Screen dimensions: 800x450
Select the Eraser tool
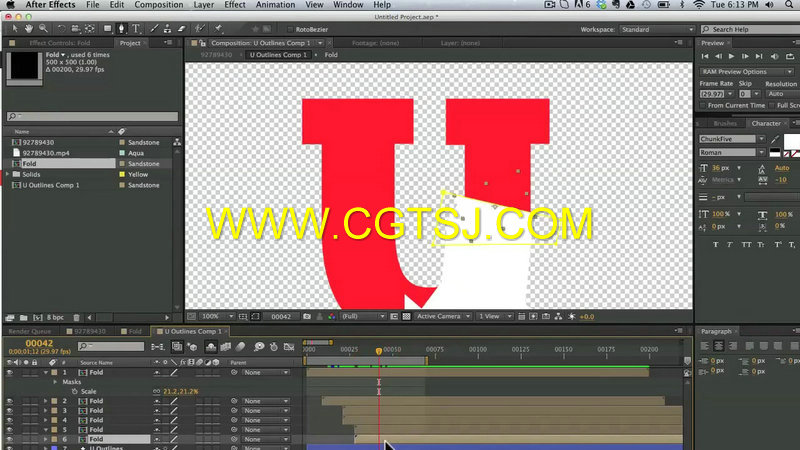pyautogui.click(x=181, y=29)
